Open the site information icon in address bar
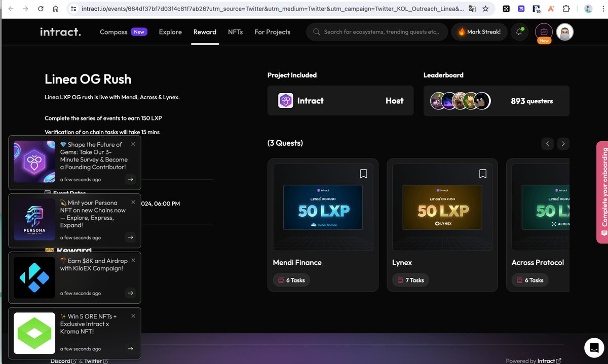608x364 pixels. [x=73, y=9]
